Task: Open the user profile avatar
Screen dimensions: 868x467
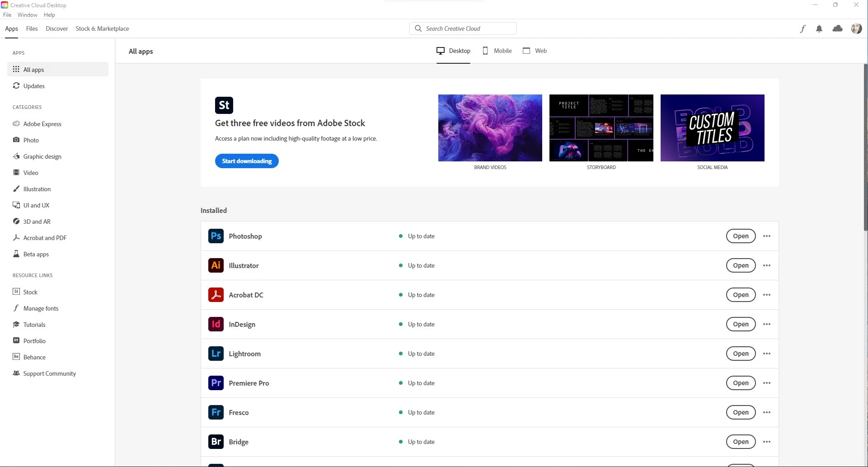Action: pyautogui.click(x=857, y=29)
